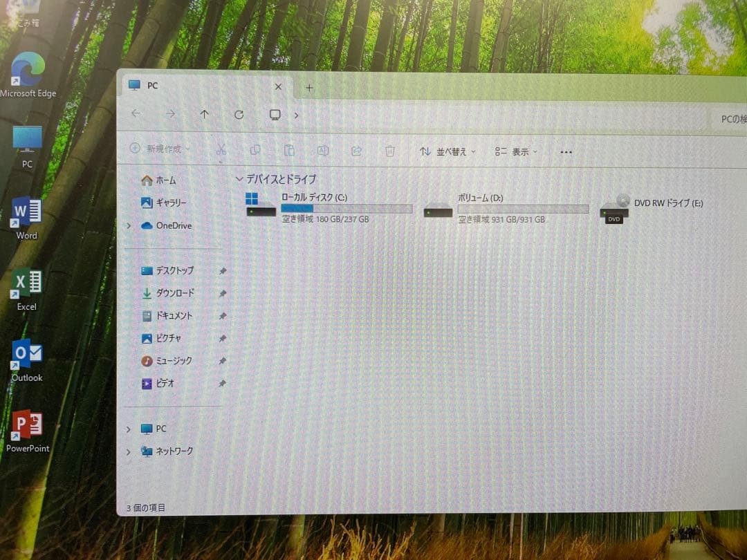The width and height of the screenshot is (747, 560).
Task: Click the C: drive capacity bar
Action: coord(347,208)
